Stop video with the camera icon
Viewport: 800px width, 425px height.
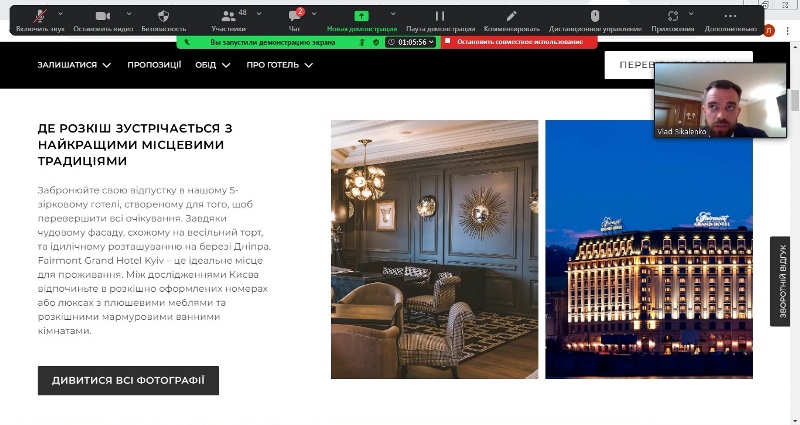point(103,16)
